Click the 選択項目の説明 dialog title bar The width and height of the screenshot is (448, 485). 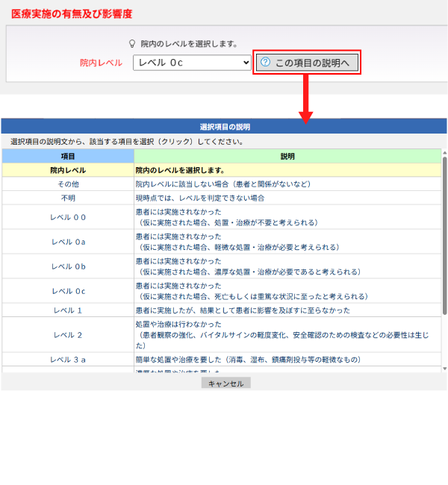tap(224, 127)
